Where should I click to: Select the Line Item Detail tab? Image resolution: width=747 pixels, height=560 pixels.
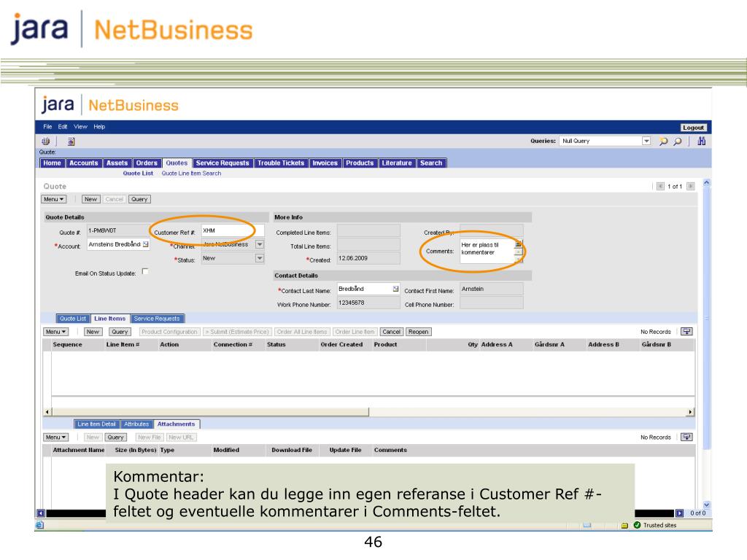click(97, 424)
